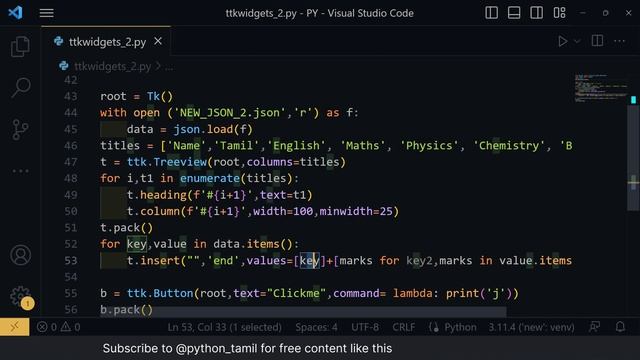The height and width of the screenshot is (360, 640).
Task: Click the horizontal editor scrollbar
Action: (303, 312)
